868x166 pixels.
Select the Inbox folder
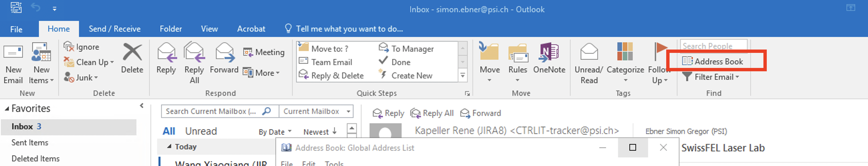69,127
